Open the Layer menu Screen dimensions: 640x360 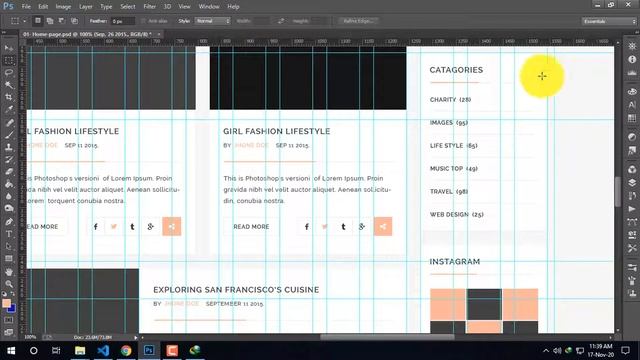coord(85,7)
